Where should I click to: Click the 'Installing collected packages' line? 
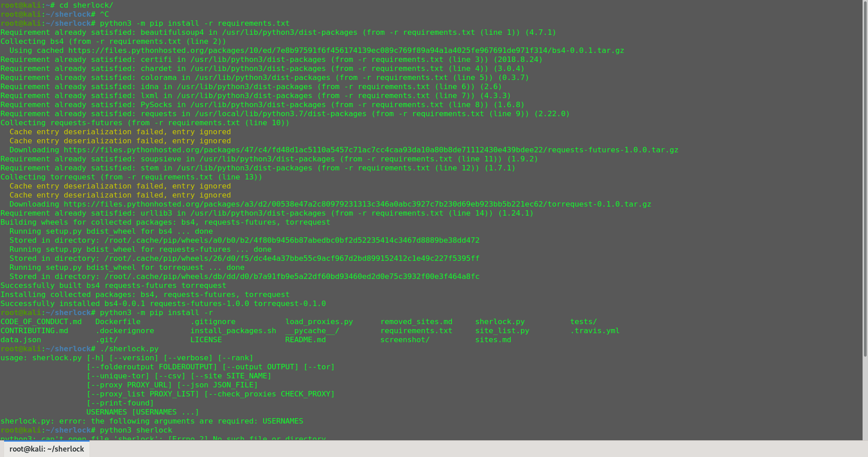pyautogui.click(x=145, y=295)
